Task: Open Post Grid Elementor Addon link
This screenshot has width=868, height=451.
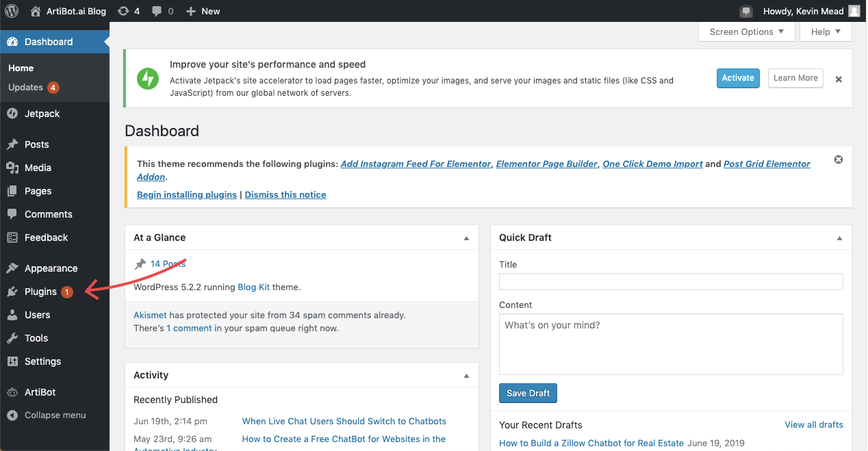Action: [767, 164]
